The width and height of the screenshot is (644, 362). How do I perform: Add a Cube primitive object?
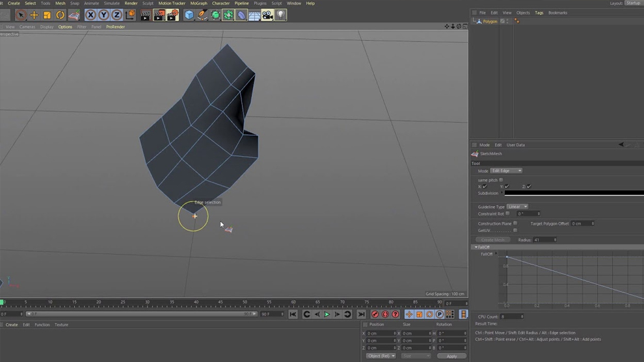coord(189,15)
